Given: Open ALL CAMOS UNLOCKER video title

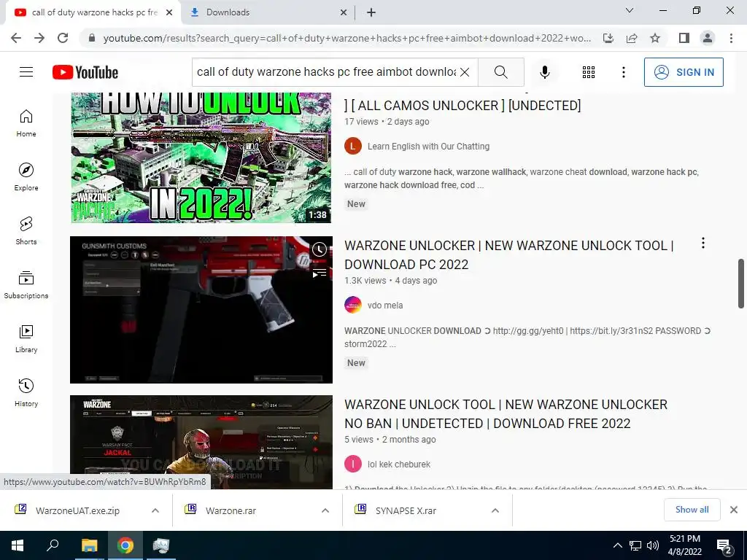Looking at the screenshot, I should (x=462, y=105).
